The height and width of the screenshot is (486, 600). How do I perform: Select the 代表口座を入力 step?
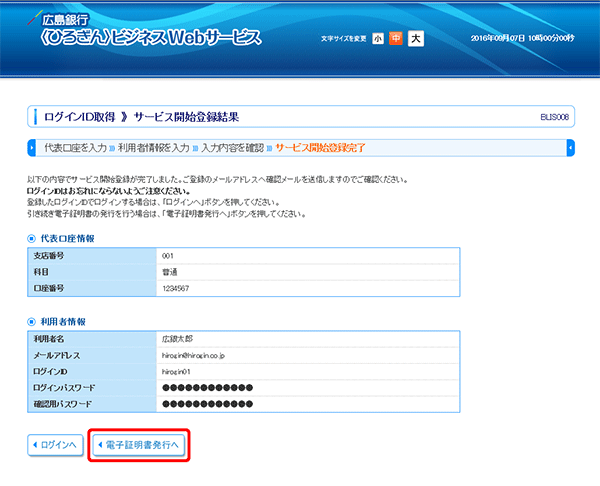(75, 148)
